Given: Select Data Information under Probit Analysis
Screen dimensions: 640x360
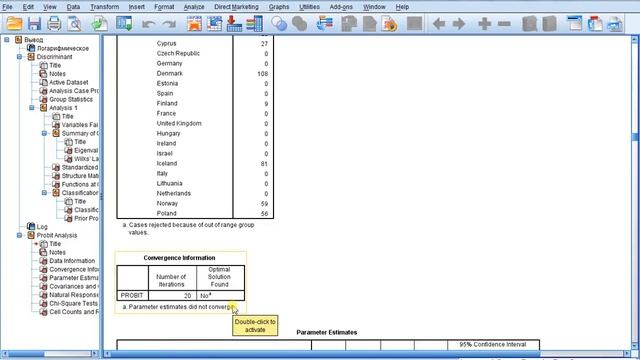Looking at the screenshot, I should [x=72, y=261].
